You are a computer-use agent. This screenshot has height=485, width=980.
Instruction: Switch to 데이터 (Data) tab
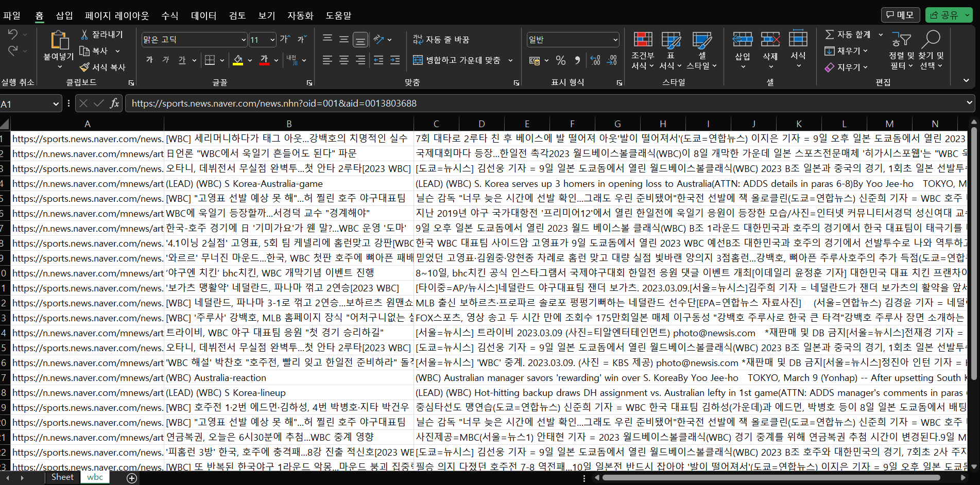point(204,15)
